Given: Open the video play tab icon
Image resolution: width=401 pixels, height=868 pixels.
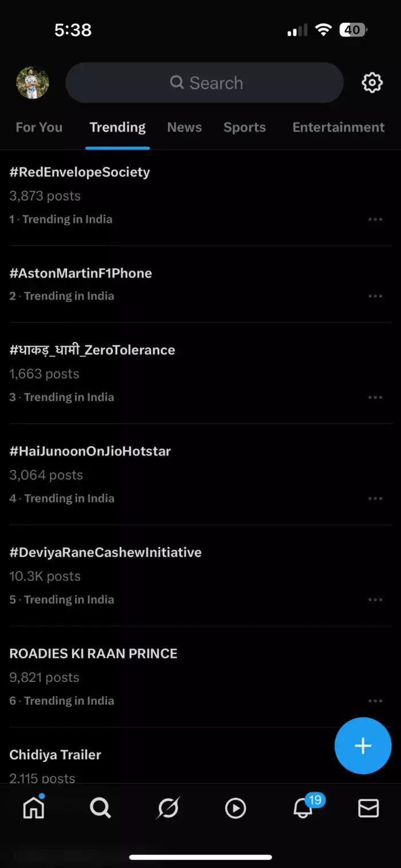Looking at the screenshot, I should pos(235,807).
